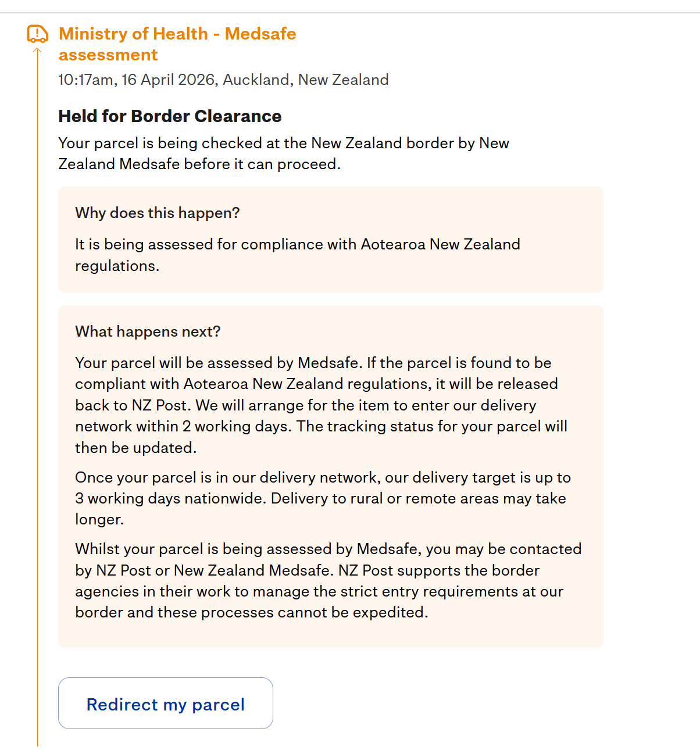The height and width of the screenshot is (750, 700).
Task: Click the Why does this happen? heading
Action: pos(158,213)
